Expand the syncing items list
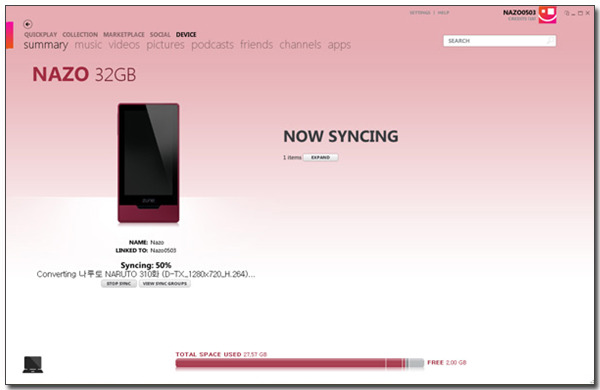This screenshot has width=600, height=390. (320, 157)
